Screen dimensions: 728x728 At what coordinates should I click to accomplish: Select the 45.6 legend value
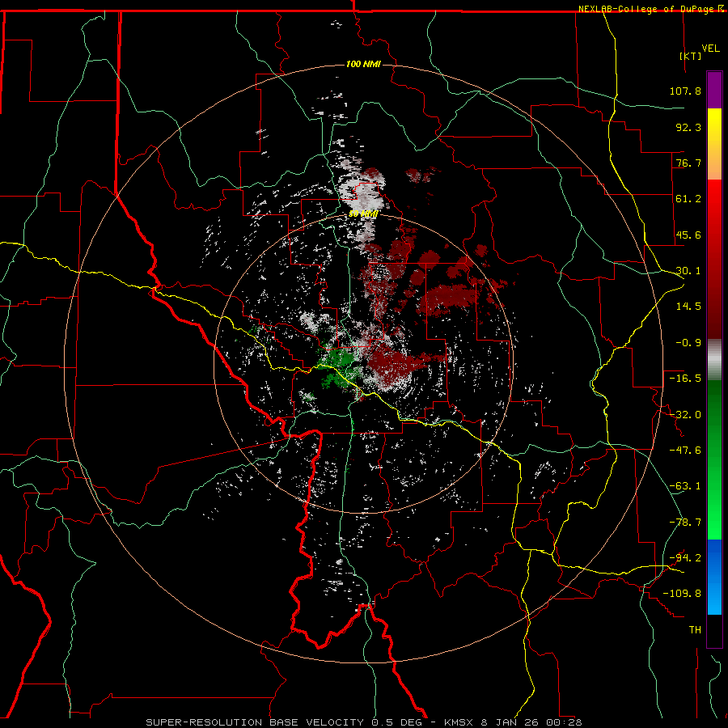(688, 235)
